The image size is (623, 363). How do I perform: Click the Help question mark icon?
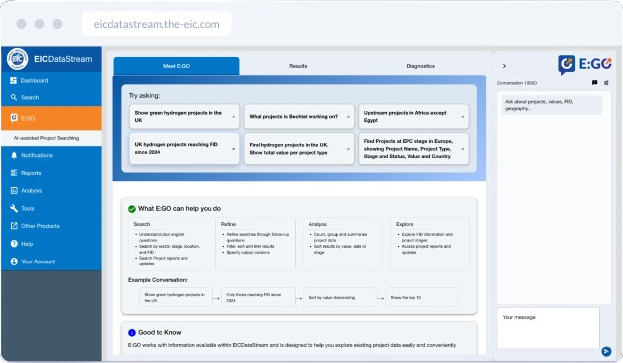point(14,243)
